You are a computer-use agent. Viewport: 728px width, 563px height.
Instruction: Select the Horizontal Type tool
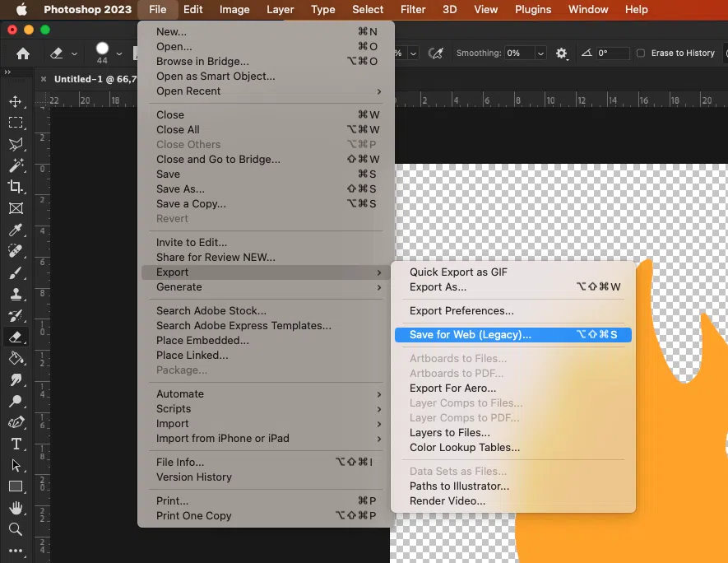tap(16, 444)
